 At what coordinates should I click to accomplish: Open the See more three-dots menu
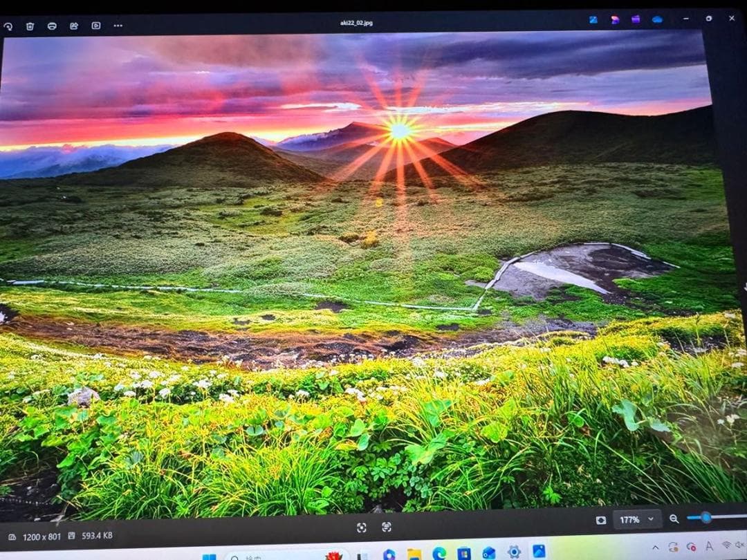(x=118, y=26)
